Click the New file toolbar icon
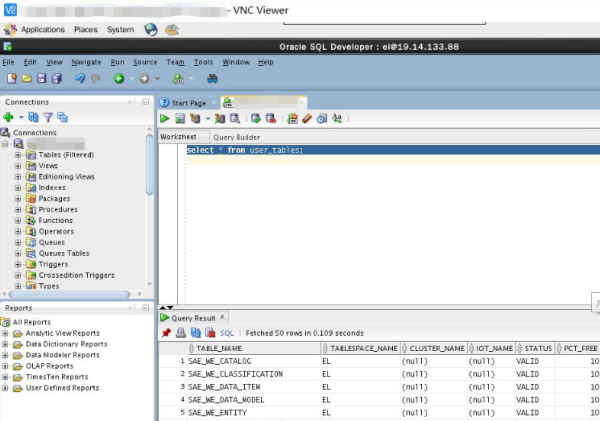 (12, 78)
